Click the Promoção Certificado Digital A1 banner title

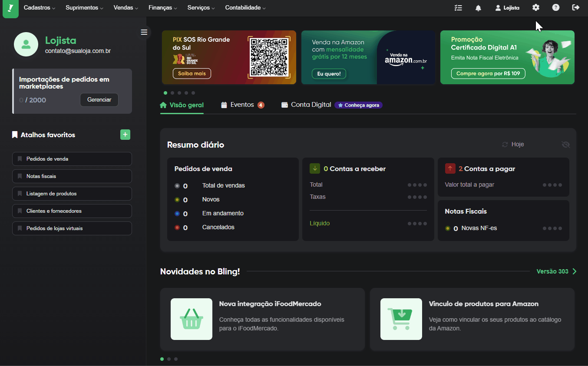(484, 43)
